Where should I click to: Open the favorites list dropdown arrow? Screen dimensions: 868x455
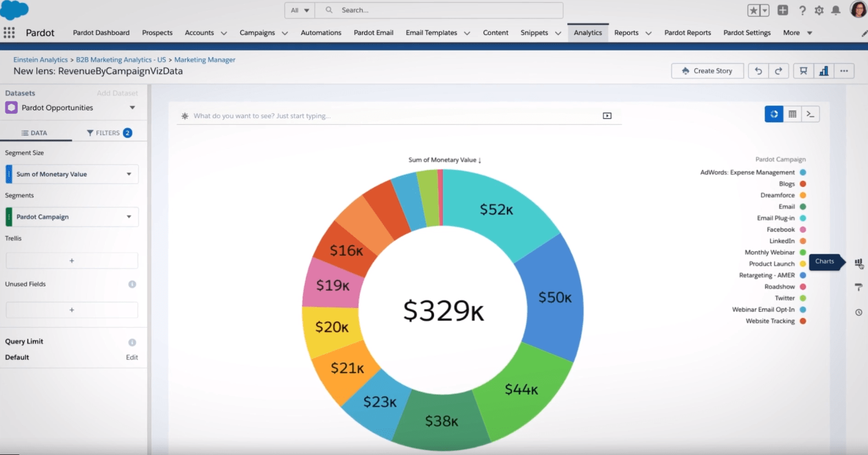pyautogui.click(x=765, y=10)
